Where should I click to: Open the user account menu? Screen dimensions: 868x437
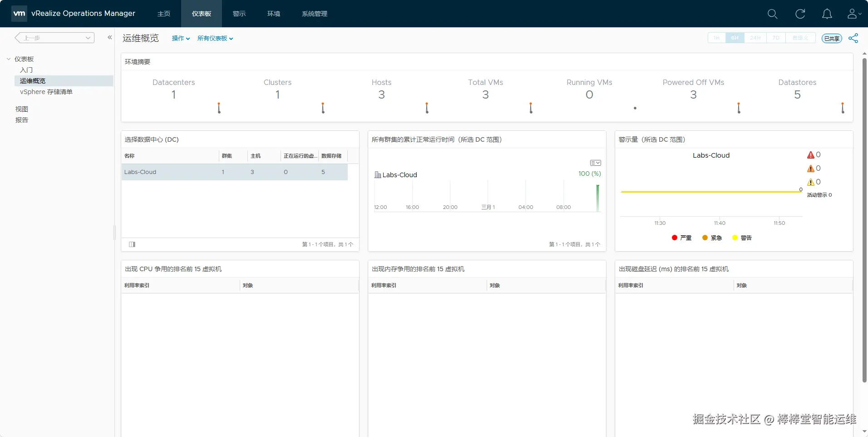pyautogui.click(x=854, y=14)
